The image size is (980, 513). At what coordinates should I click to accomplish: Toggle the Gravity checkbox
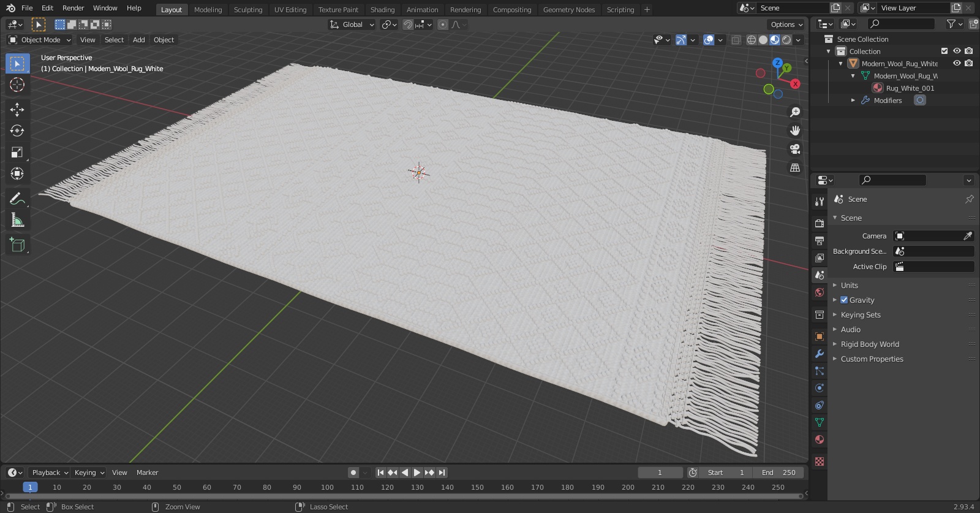[844, 300]
